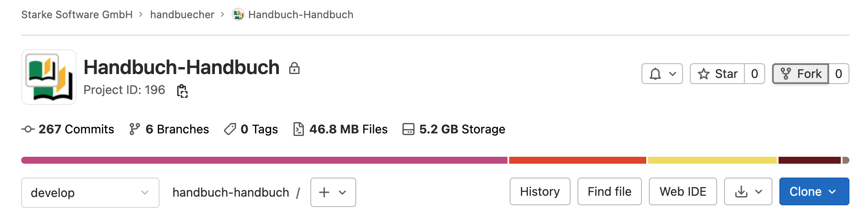Open the 6 Branches page

(x=169, y=129)
